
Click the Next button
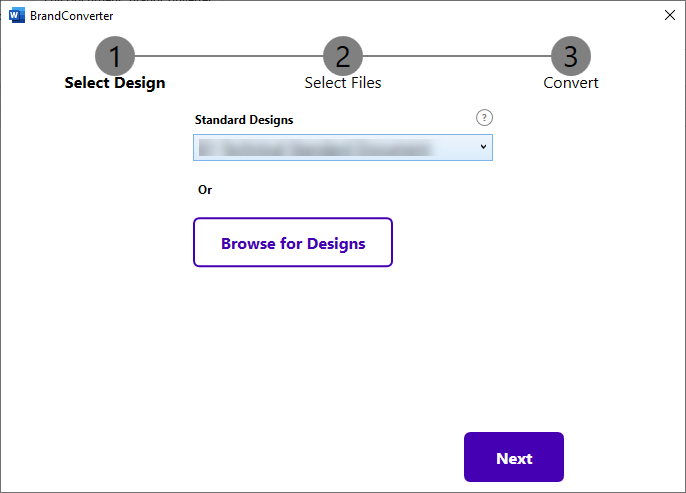click(514, 457)
